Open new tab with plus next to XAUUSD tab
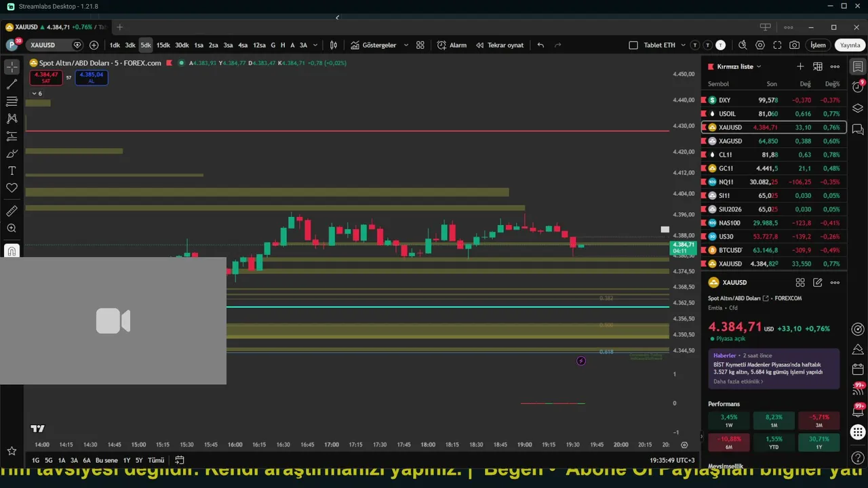The height and width of the screenshot is (488, 868). 119,27
